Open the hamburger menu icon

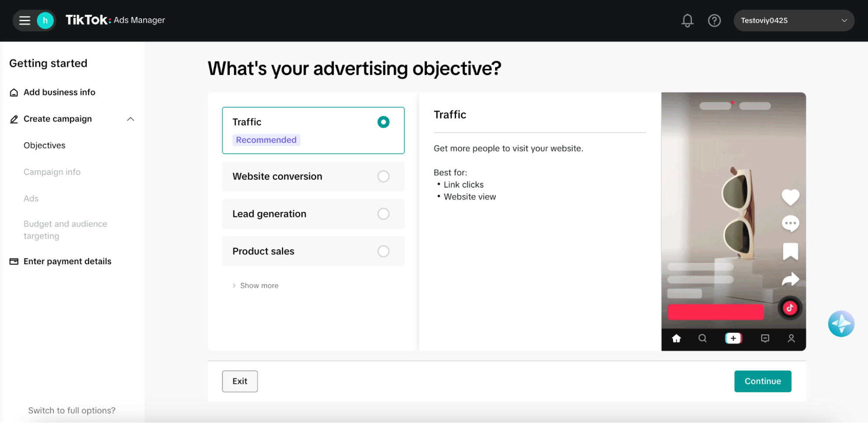[25, 20]
